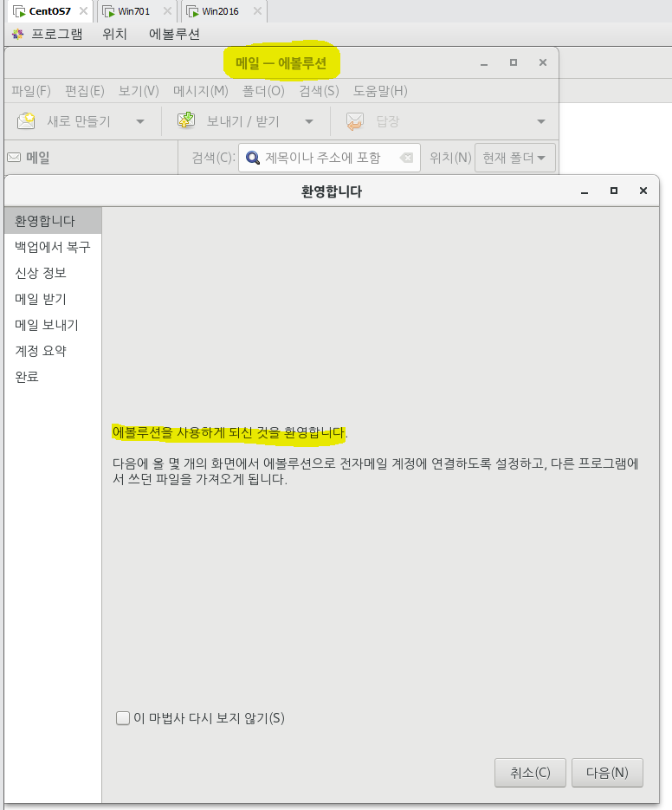Viewport: 672px width, 810px height.
Task: Click the GNOME 프로그램 foot icon
Action: coord(18,34)
